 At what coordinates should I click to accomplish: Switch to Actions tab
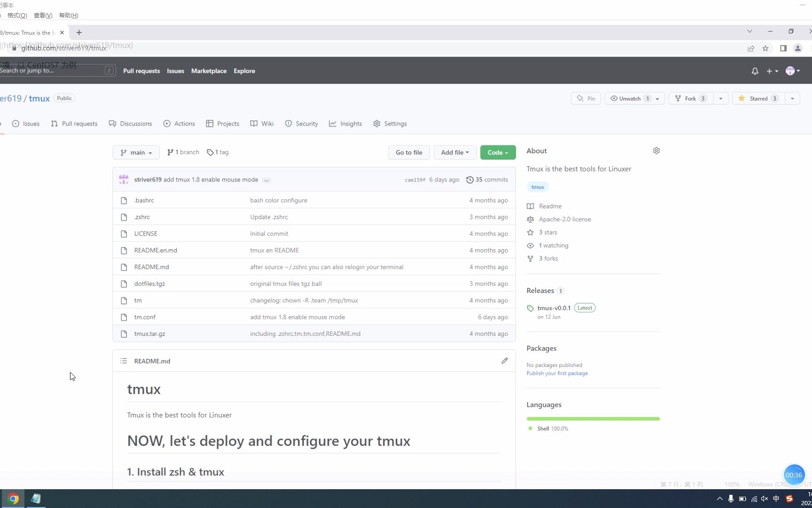click(179, 124)
